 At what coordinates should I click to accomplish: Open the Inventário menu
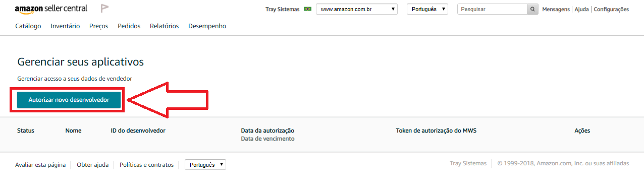point(65,26)
